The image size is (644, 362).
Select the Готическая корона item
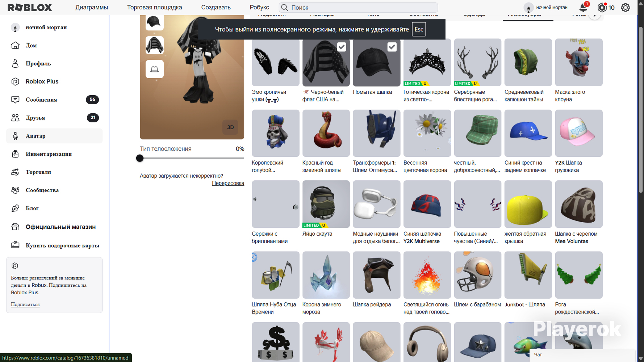tap(427, 62)
